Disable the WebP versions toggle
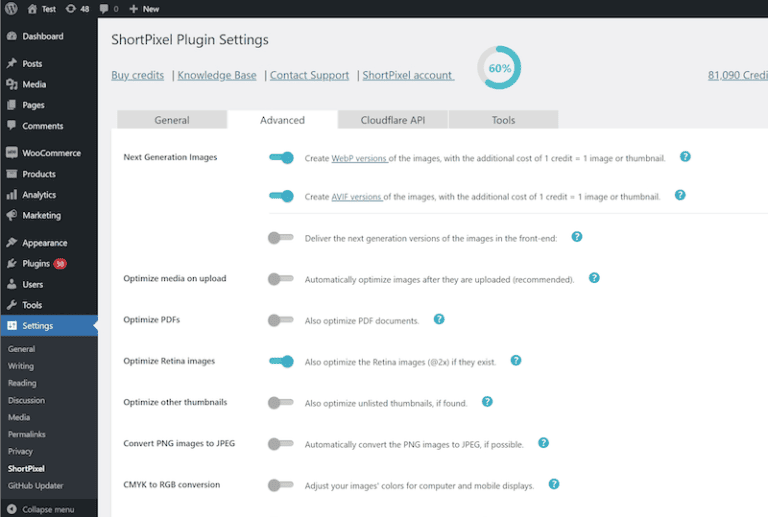 pyautogui.click(x=281, y=158)
